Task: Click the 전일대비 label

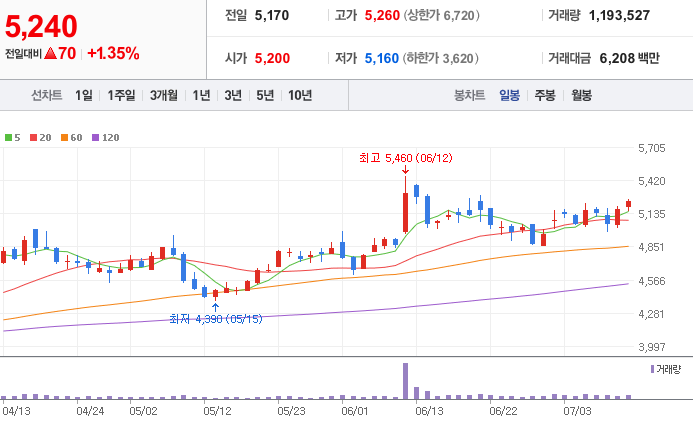Action: 23,54
